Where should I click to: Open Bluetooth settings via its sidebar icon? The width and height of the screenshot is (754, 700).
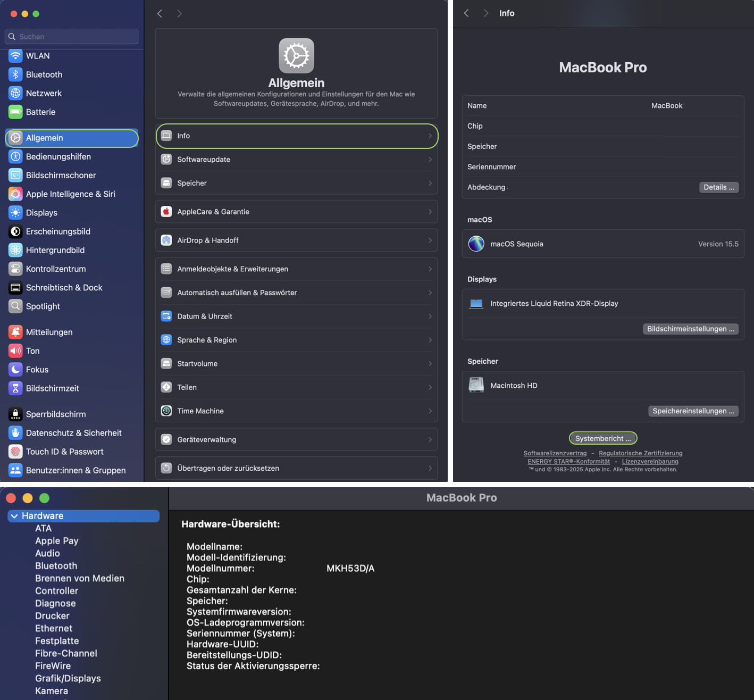15,74
